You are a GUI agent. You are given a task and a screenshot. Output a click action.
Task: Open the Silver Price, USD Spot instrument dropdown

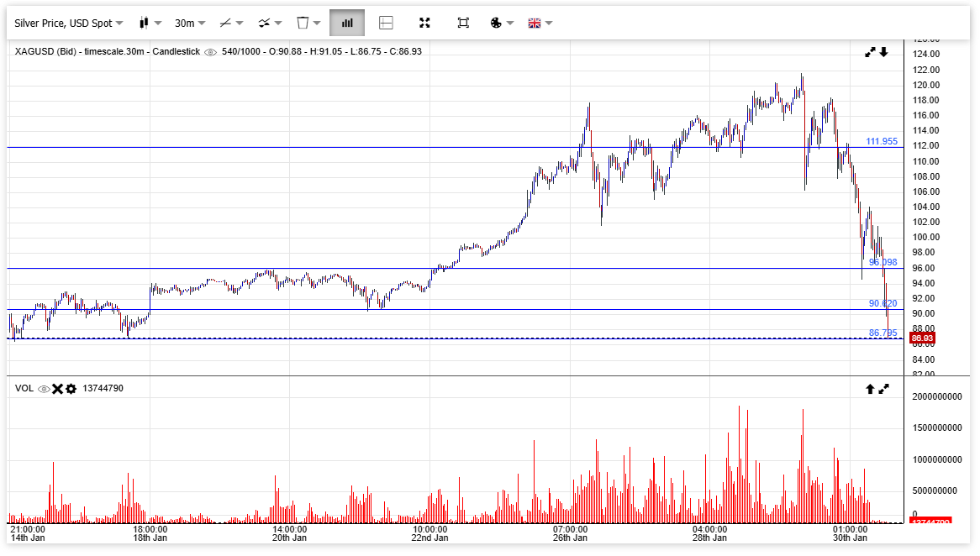point(68,23)
